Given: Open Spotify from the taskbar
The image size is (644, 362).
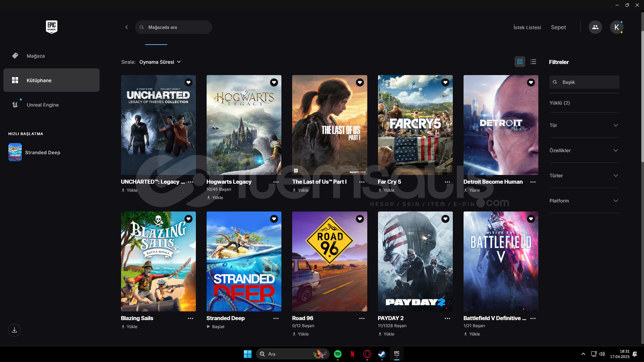Looking at the screenshot, I should click(x=338, y=354).
